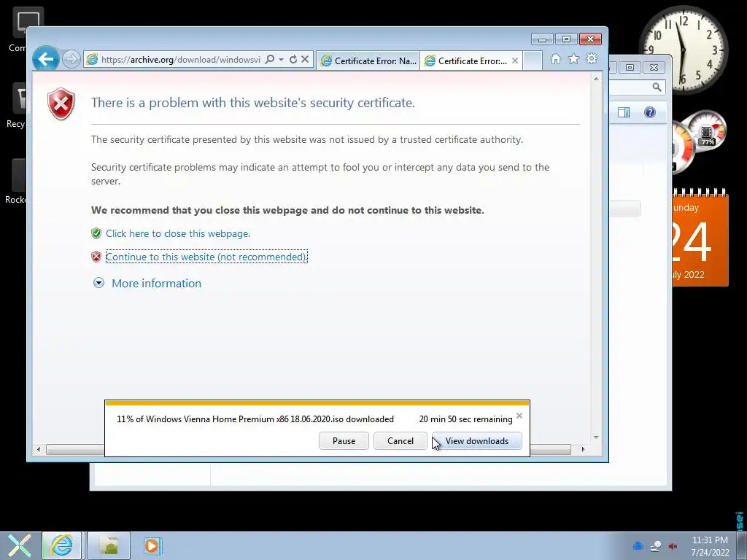Open the Tools gear menu
This screenshot has height=560, width=747.
coord(592,59)
